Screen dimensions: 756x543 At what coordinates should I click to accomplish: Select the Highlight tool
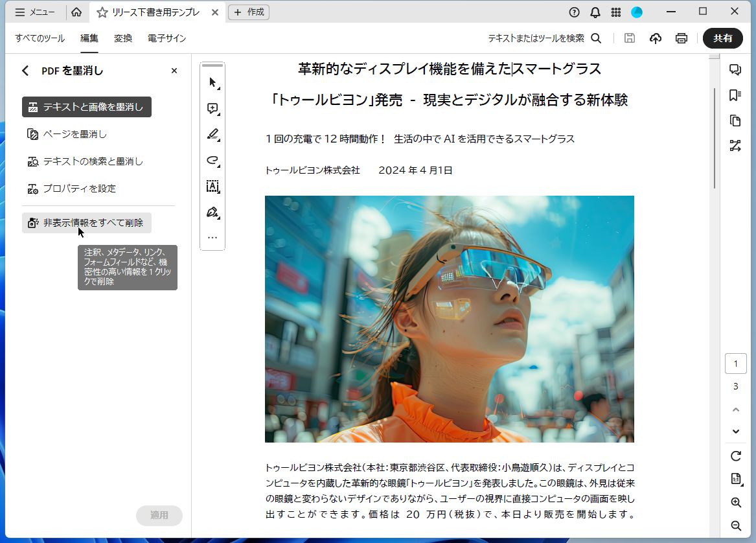(x=212, y=134)
